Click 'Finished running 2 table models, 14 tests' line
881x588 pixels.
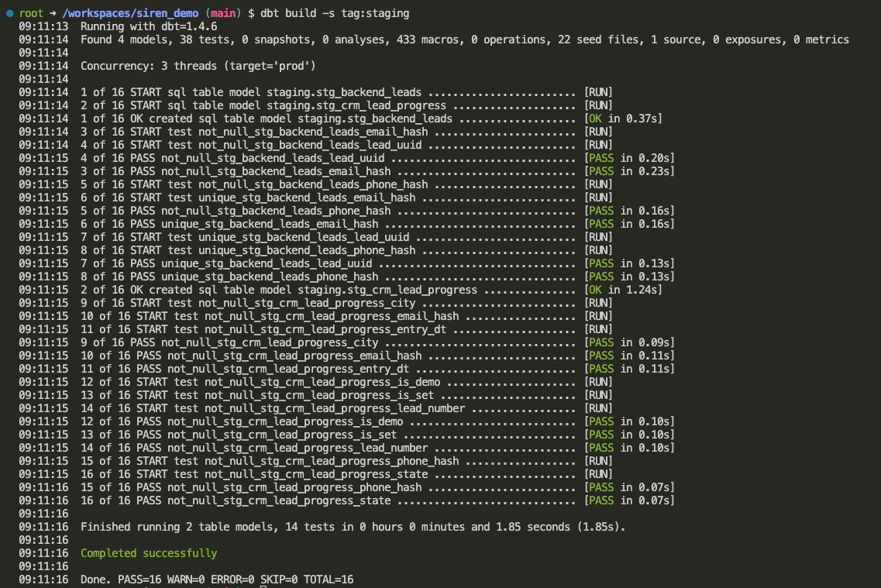[x=353, y=527]
